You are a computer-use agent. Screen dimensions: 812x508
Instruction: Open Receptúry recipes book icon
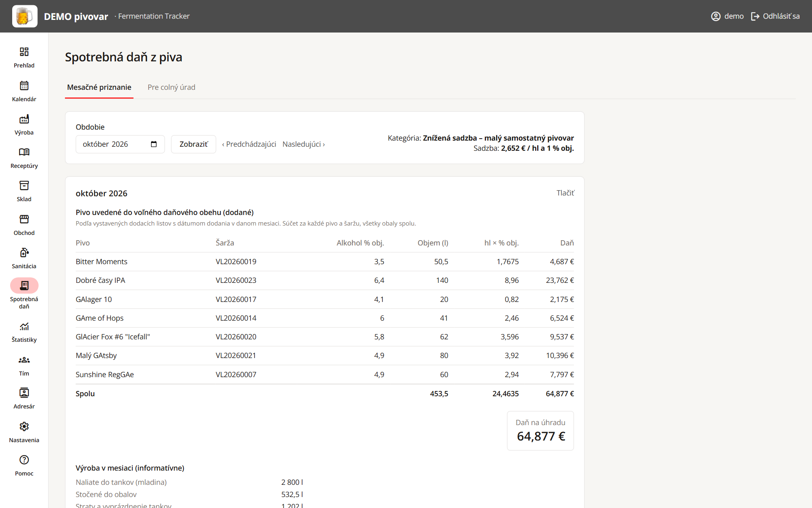[24, 152]
